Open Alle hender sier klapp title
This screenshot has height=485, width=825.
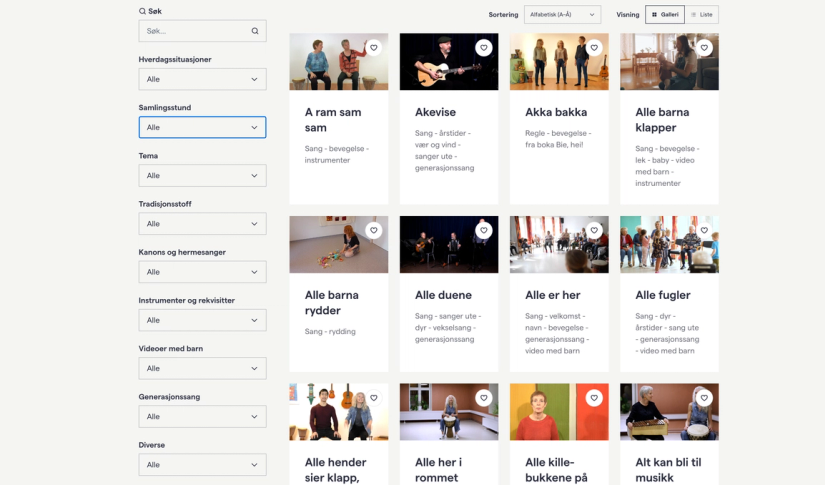336,470
